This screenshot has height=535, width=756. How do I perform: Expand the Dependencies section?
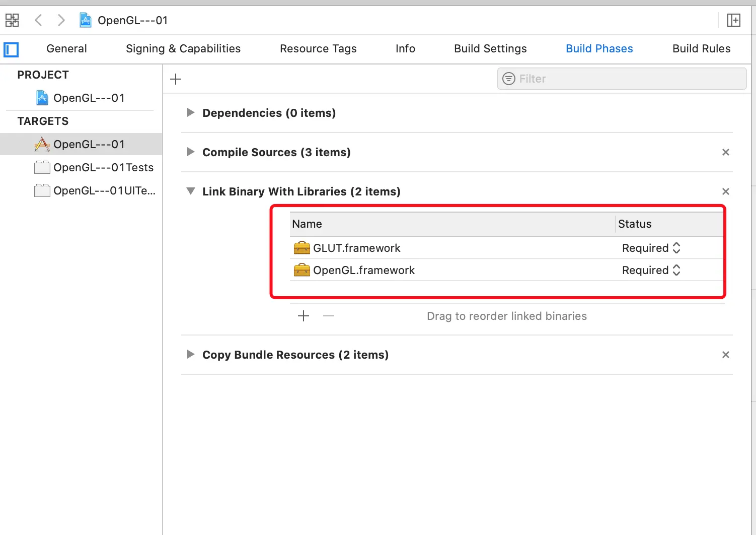191,113
